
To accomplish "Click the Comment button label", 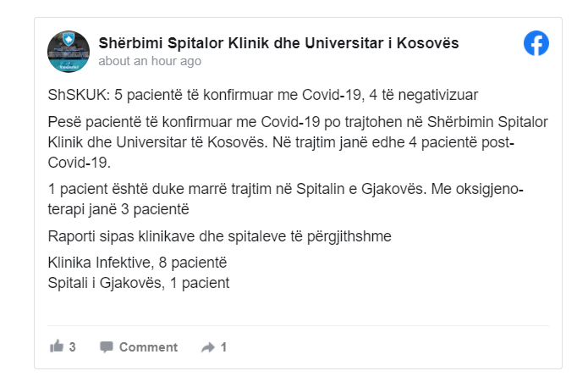I will pyautogui.click(x=148, y=346).
